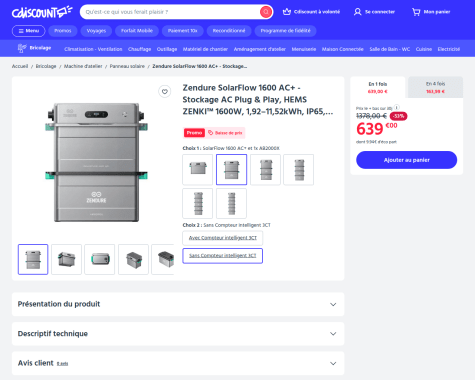475x380 pixels.
Task: Select Avec Compteur intelligent 3CT option
Action: point(223,238)
